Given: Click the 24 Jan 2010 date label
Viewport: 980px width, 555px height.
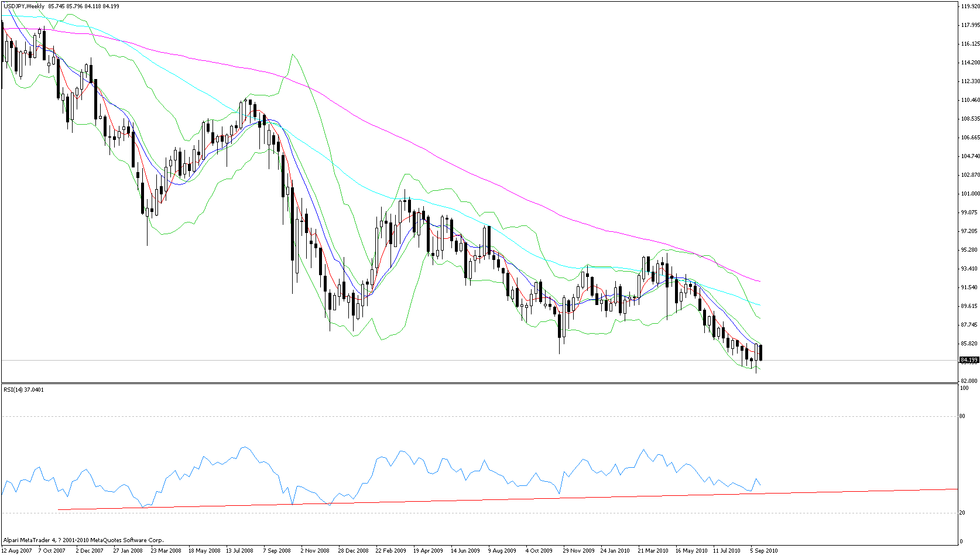Looking at the screenshot, I should pos(615,550).
